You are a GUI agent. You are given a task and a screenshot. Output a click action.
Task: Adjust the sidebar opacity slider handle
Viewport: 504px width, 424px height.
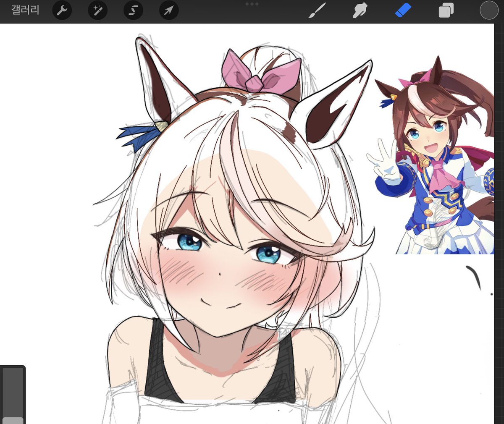[x=13, y=420]
